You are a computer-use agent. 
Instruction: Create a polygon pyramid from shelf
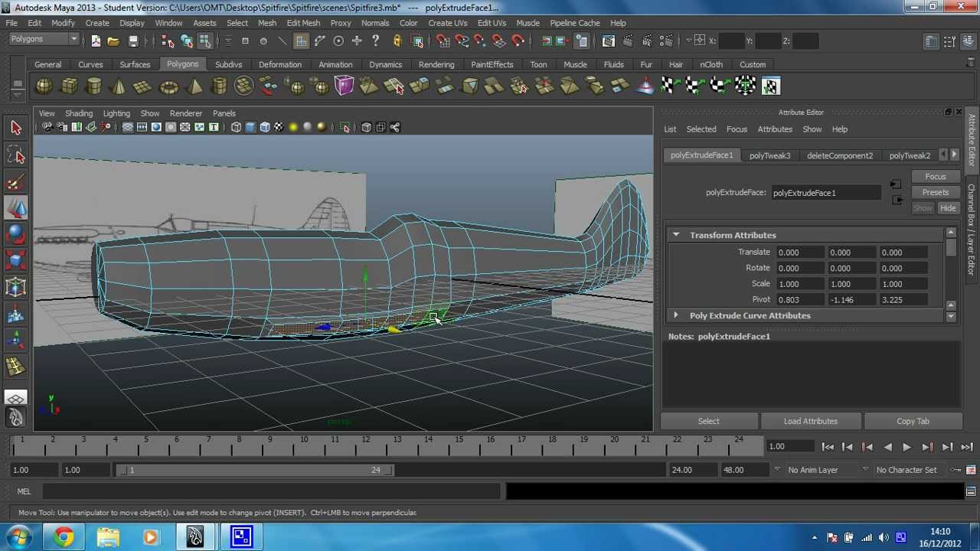194,86
